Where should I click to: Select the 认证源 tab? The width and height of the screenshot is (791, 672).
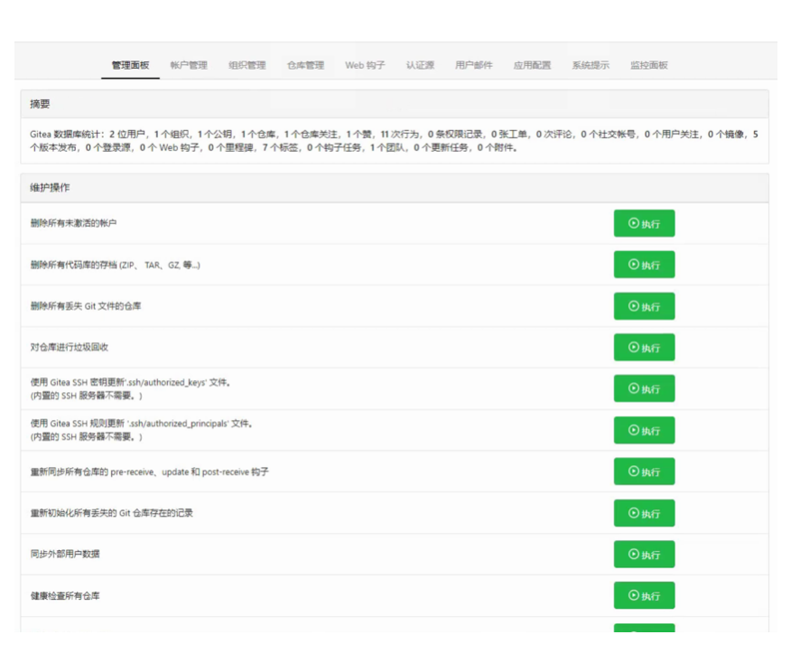tap(420, 66)
